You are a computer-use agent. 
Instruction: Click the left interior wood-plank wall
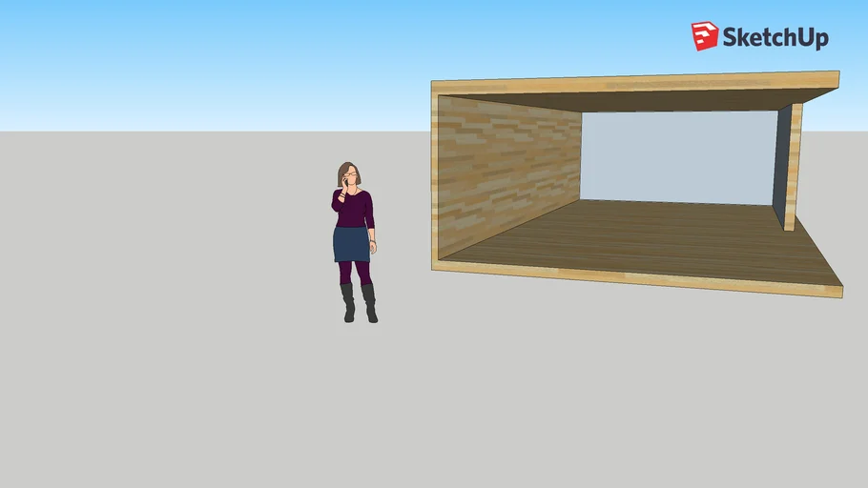[506, 170]
